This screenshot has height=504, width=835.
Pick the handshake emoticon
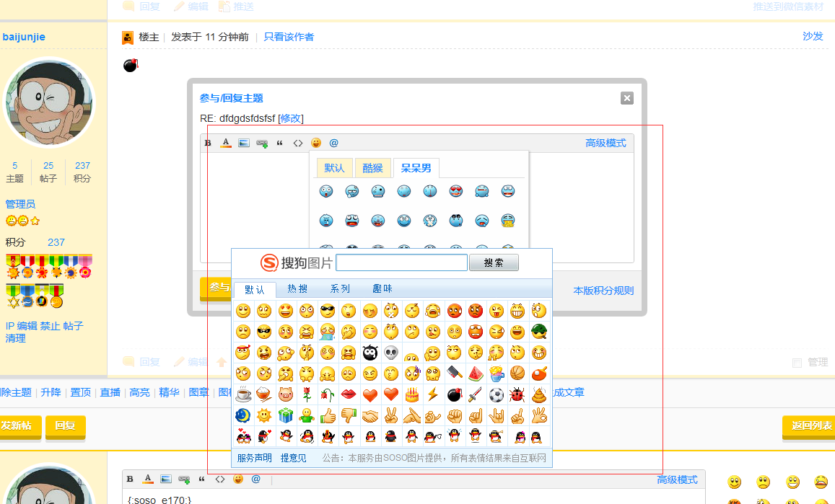pos(370,415)
